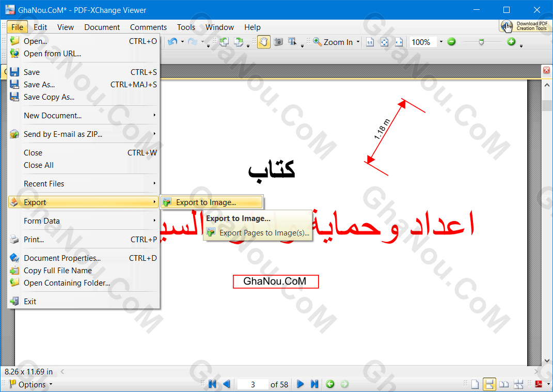
Task: Click the page number field showing 3
Action: tap(253, 384)
